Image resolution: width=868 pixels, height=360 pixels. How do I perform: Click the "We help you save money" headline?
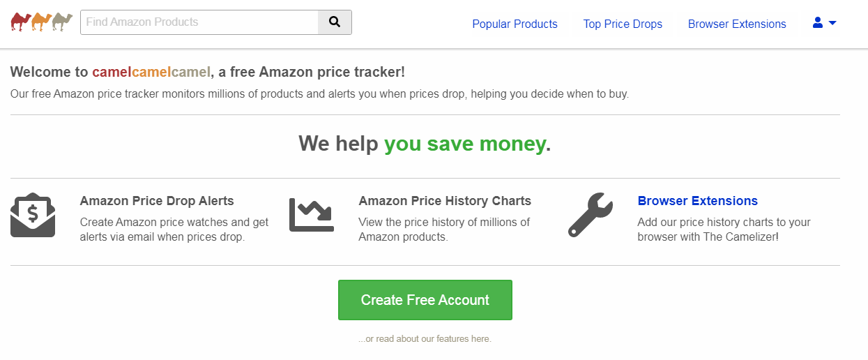tap(425, 144)
